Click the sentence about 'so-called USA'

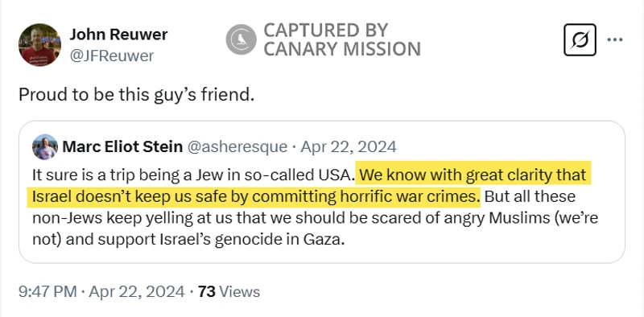coord(193,175)
